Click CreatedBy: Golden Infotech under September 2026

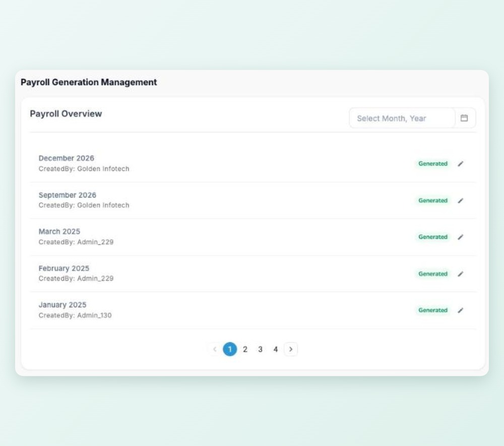tap(84, 205)
